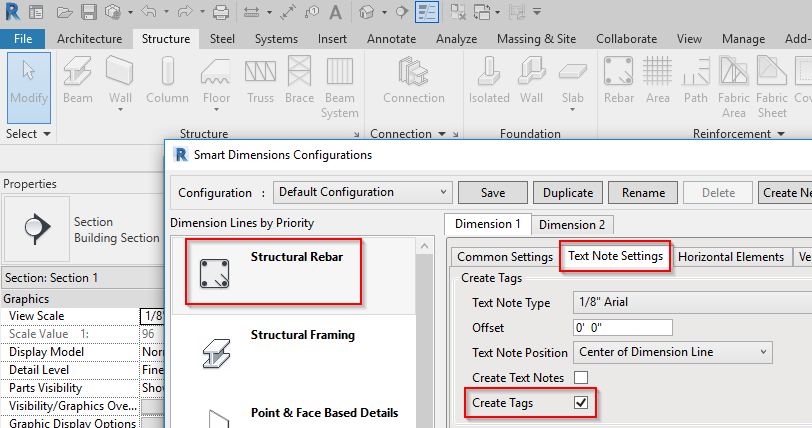The image size is (812, 428).
Task: Expand the Reinforcement panel dropdown arrow
Action: pyautogui.click(x=781, y=134)
